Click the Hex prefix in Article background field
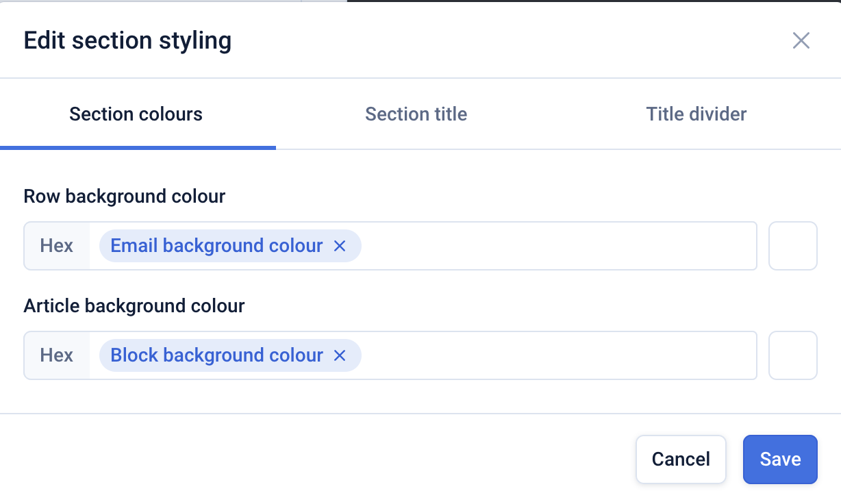This screenshot has width=841, height=504. pyautogui.click(x=57, y=355)
